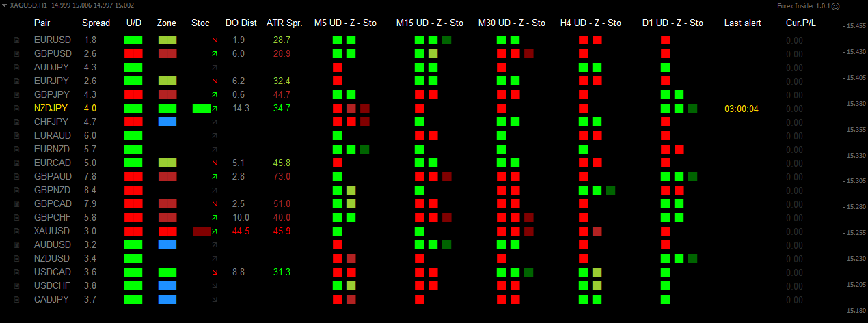Click the gray arrow in USDCHF Stoc column
Image resolution: width=868 pixels, height=323 pixels.
point(215,286)
